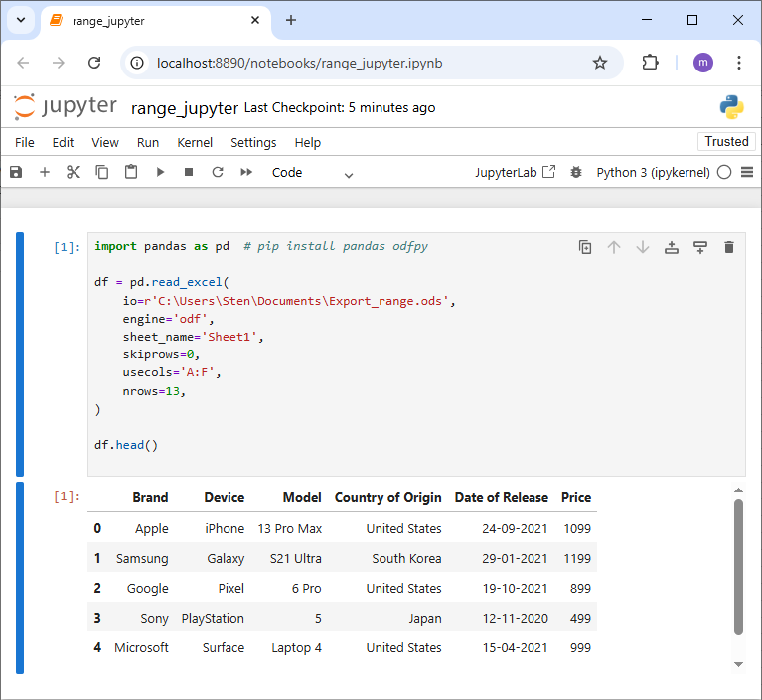Insert a cell below using cell toolbar
762x700 pixels.
(700, 247)
